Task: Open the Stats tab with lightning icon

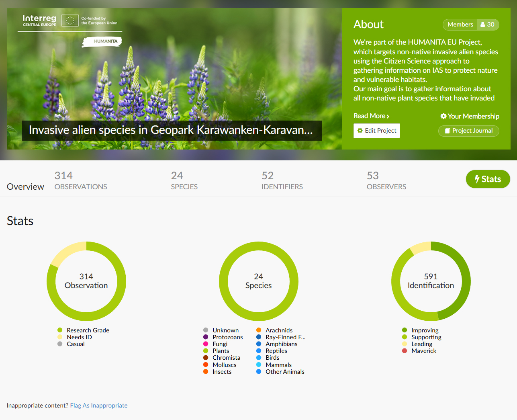Action: click(x=488, y=179)
